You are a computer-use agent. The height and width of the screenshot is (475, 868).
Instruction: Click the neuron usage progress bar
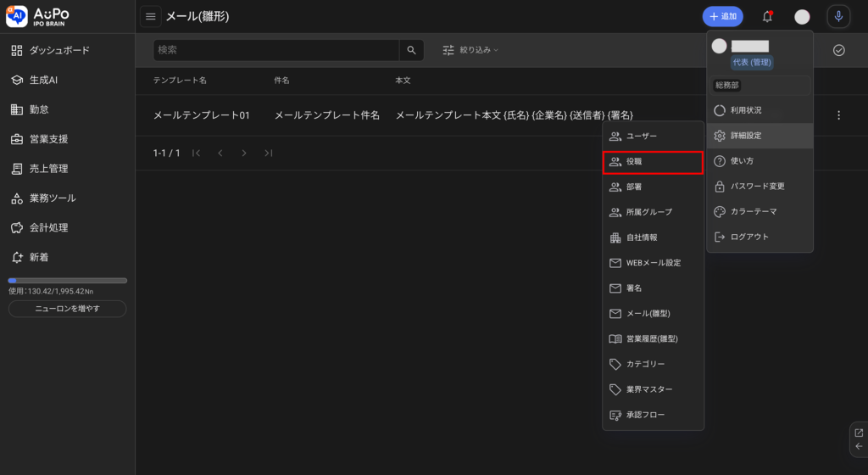pos(67,280)
